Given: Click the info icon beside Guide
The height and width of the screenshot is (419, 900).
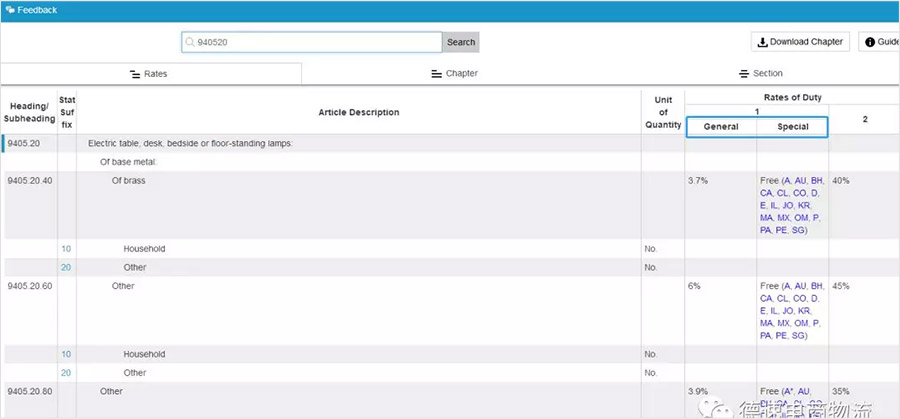Looking at the screenshot, I should (869, 42).
